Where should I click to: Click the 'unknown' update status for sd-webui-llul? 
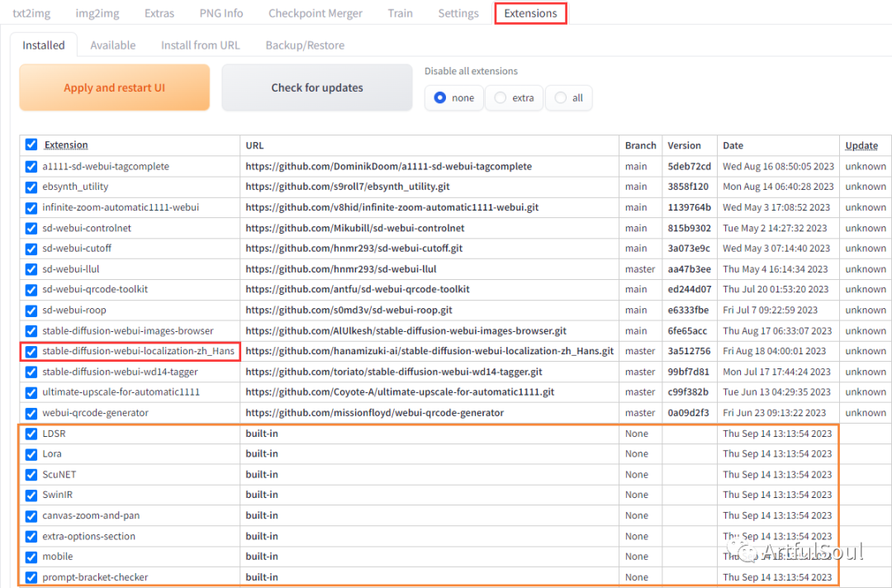point(866,268)
